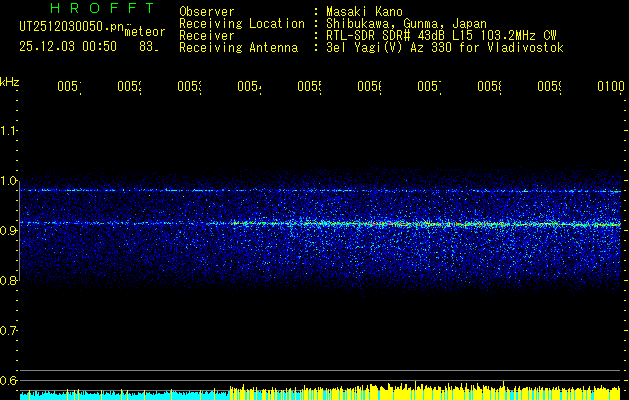Click the observer name Masaki Kano
The width and height of the screenshot is (629, 400).
[x=364, y=11]
